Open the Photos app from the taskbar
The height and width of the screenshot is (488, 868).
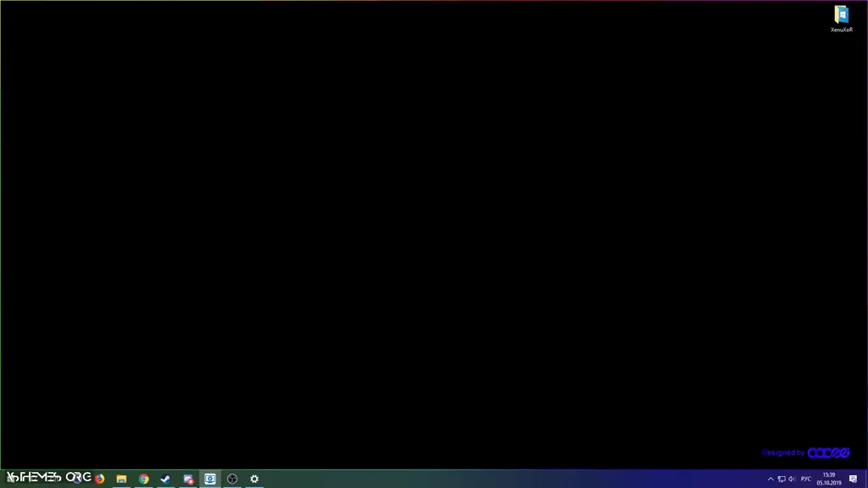point(187,479)
